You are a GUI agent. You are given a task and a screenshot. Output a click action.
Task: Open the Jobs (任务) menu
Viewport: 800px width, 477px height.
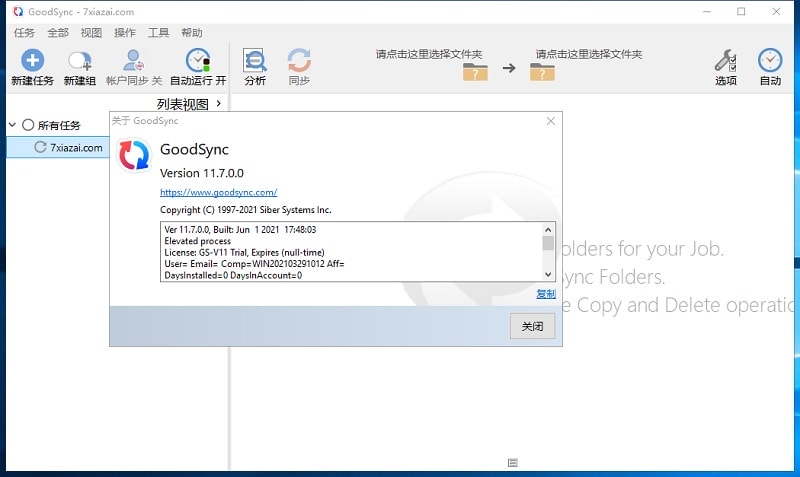point(24,32)
